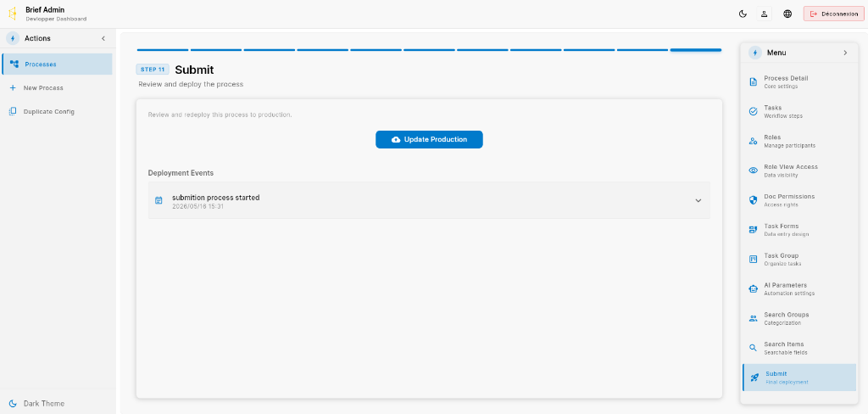The width and height of the screenshot is (868, 414).
Task: Open the language globe icon
Action: 787,14
